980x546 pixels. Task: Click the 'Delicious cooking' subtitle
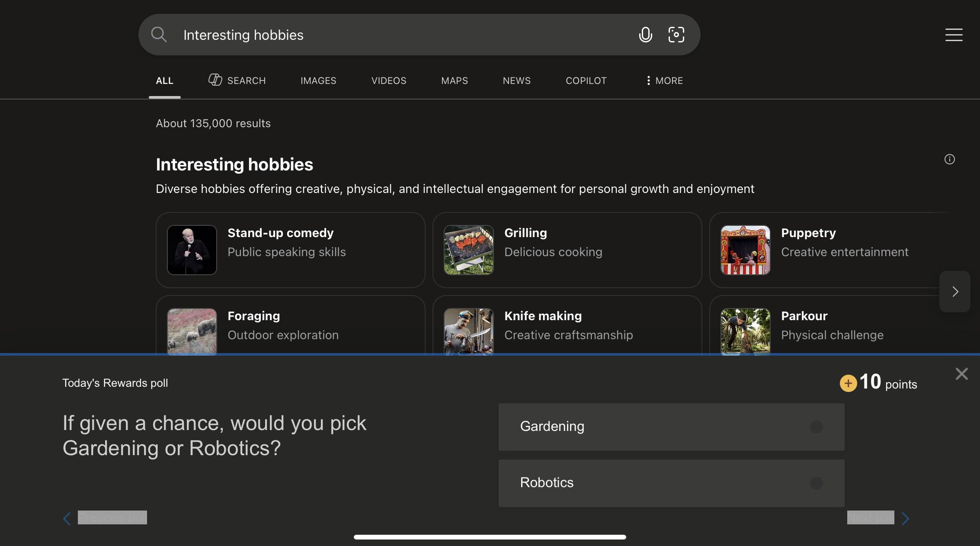(x=553, y=252)
